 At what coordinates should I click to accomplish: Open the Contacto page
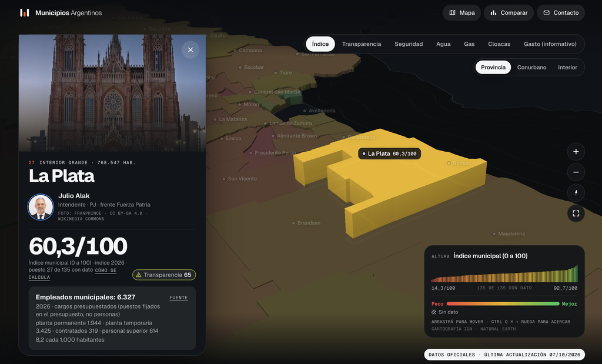tap(561, 13)
